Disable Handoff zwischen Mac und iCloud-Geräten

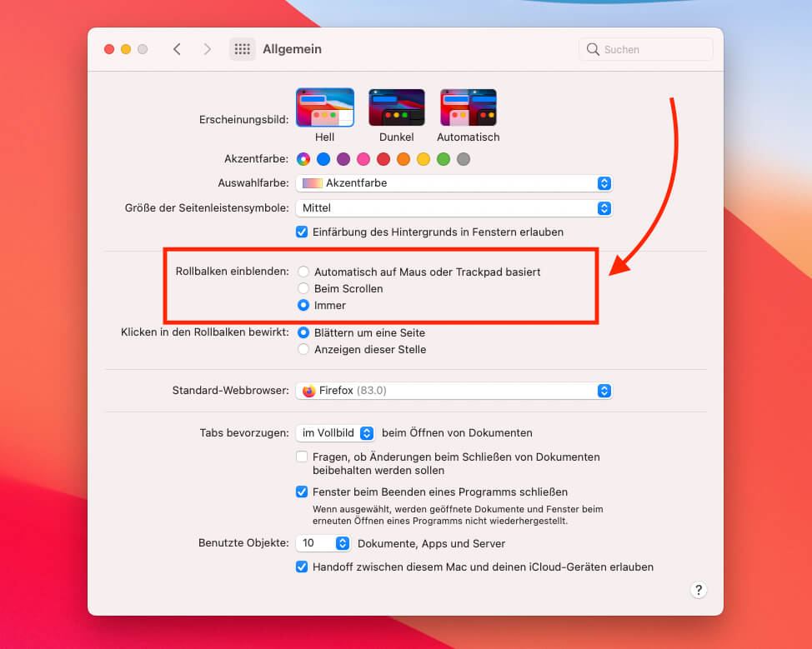pos(302,567)
